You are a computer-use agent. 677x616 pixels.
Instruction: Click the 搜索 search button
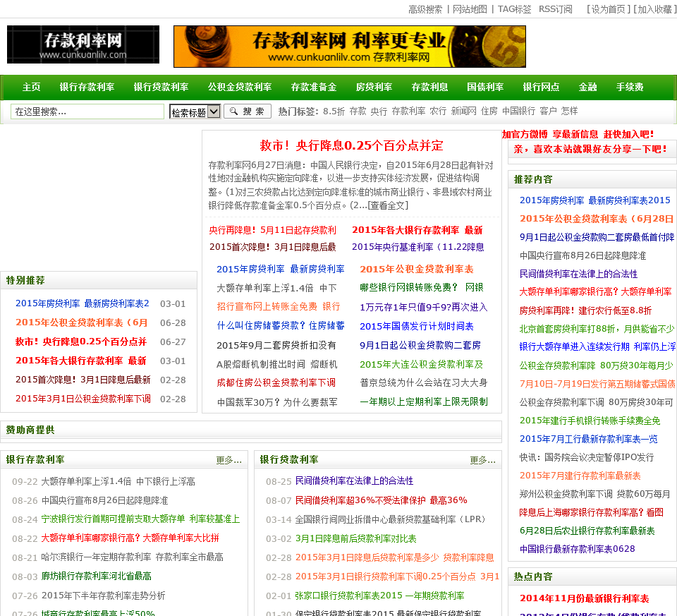[248, 111]
